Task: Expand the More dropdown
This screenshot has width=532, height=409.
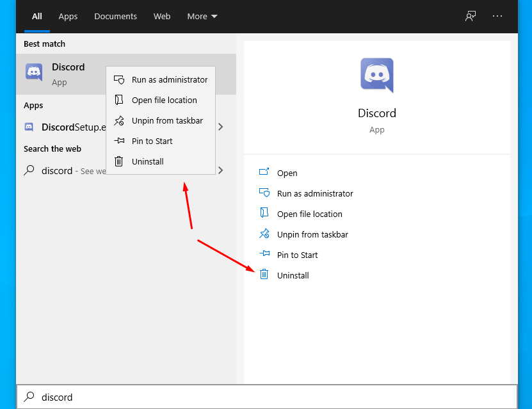Action: pyautogui.click(x=202, y=16)
